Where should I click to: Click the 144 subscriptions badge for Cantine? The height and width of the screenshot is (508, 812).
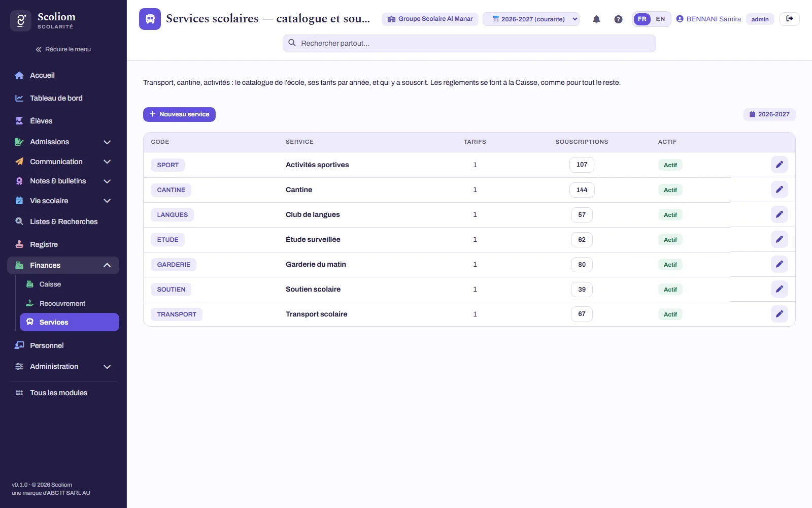[x=582, y=189]
